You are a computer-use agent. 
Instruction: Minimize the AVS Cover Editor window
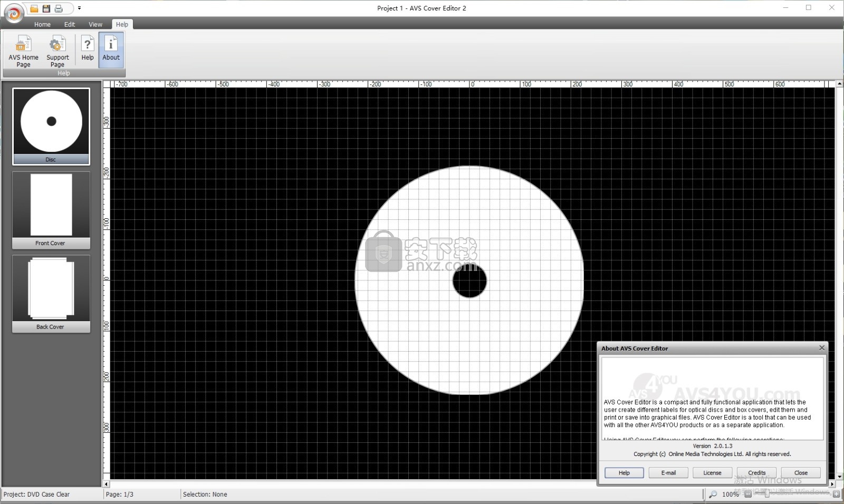pos(785,8)
